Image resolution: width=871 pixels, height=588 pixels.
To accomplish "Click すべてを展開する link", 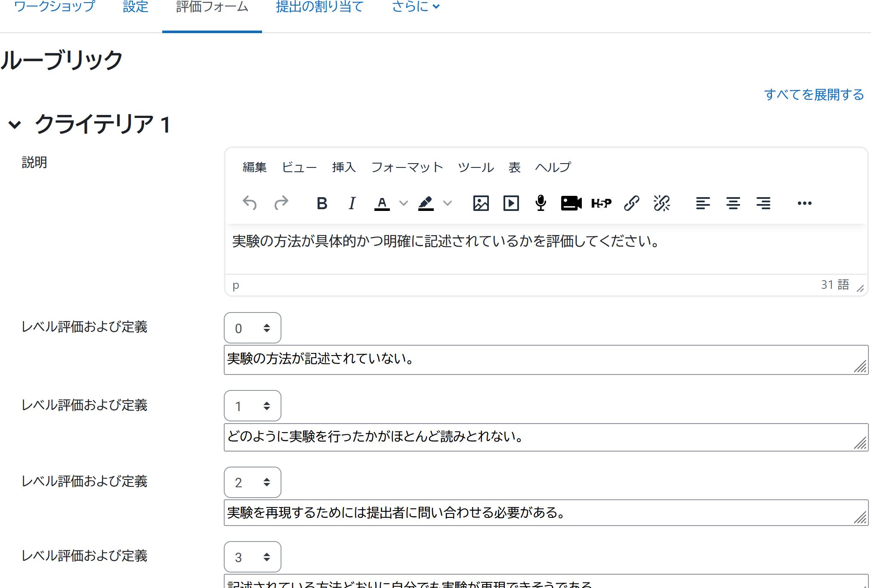I will coord(814,94).
